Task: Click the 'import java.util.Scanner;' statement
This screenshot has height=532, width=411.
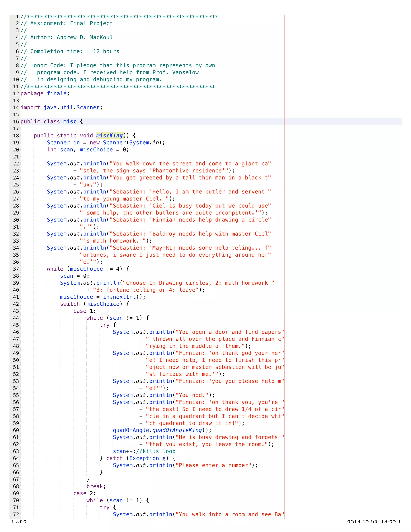Action: click(62, 108)
